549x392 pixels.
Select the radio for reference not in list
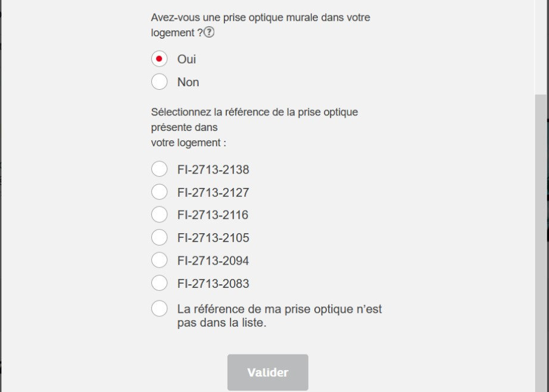pos(159,309)
